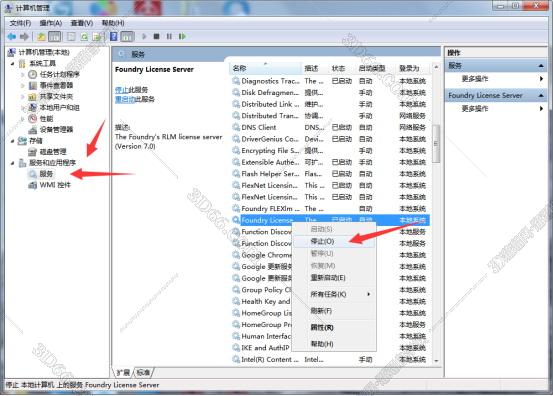Expand the 任务计划程序 tree node
Image resolution: width=553 pixels, height=396 pixels.
[23, 74]
